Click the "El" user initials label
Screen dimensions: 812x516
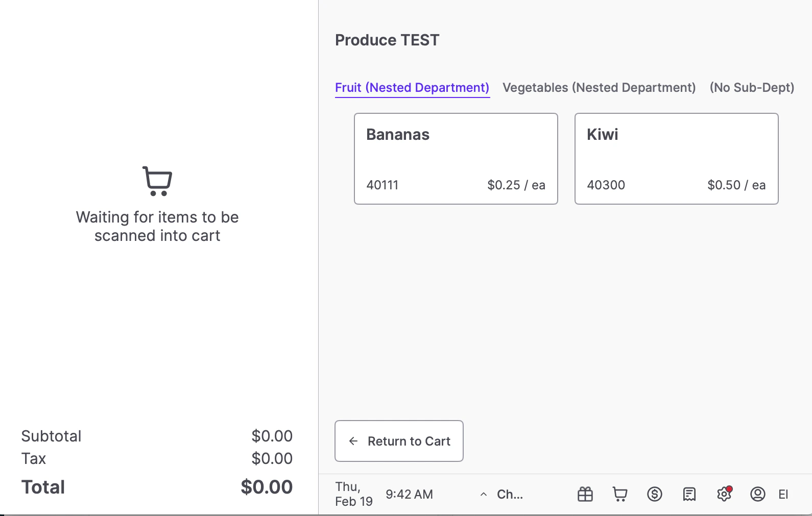(x=783, y=494)
